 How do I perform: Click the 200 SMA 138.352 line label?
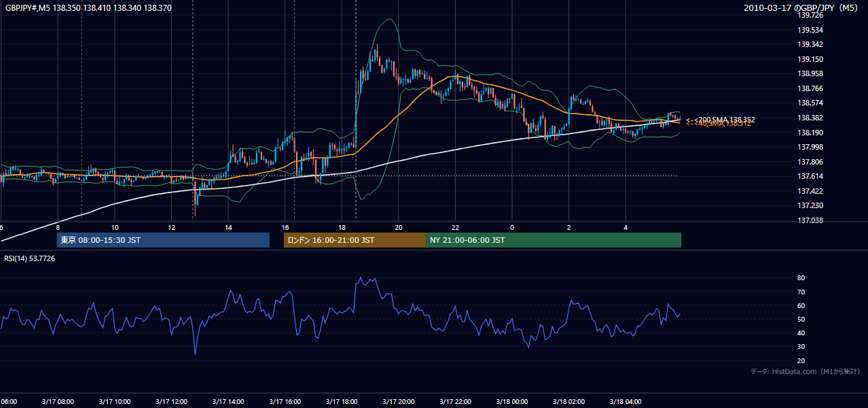click(720, 120)
